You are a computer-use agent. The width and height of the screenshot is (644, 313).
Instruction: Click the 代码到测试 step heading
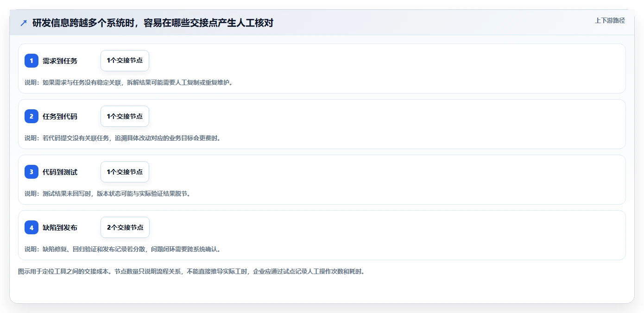point(60,172)
